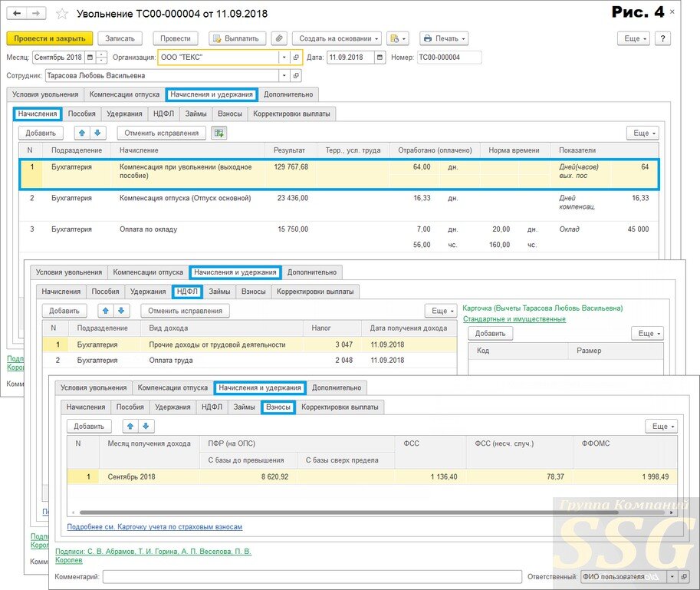Open attached files with paperclip icon
This screenshot has height=590, width=700.
279,38
